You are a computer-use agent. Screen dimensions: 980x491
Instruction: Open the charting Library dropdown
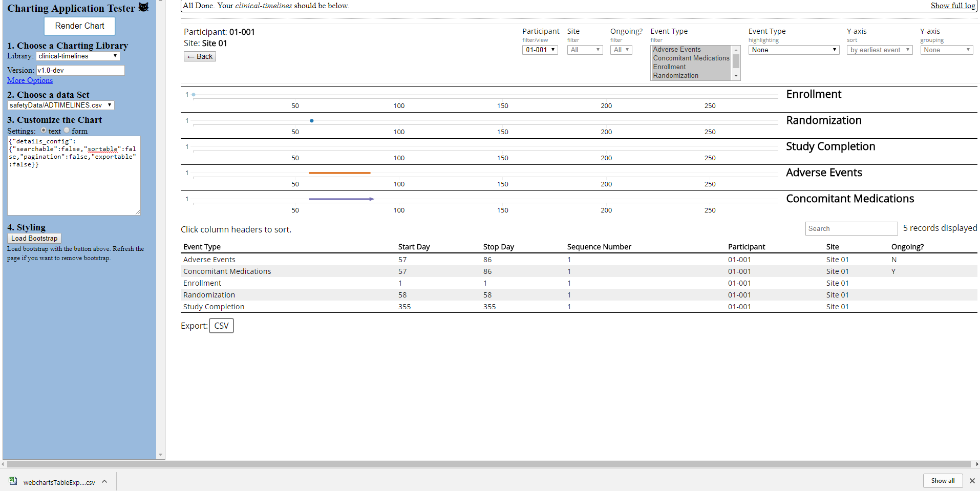tap(77, 56)
